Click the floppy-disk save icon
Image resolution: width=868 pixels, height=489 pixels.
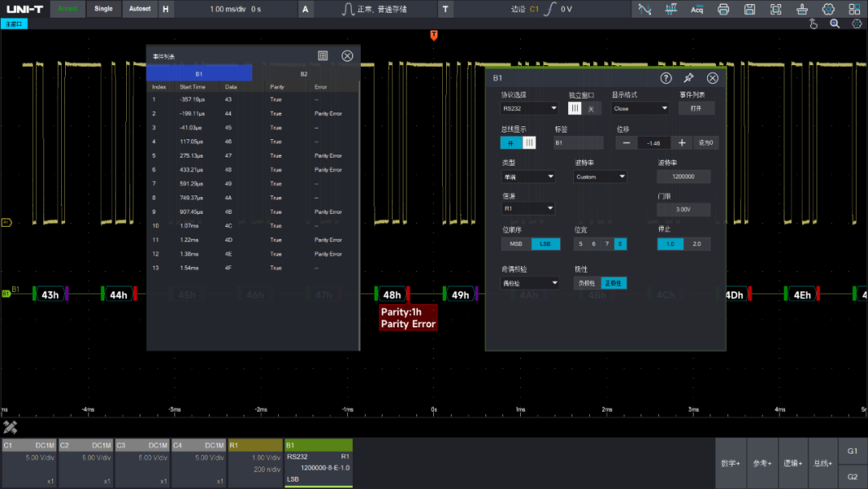(x=750, y=9)
